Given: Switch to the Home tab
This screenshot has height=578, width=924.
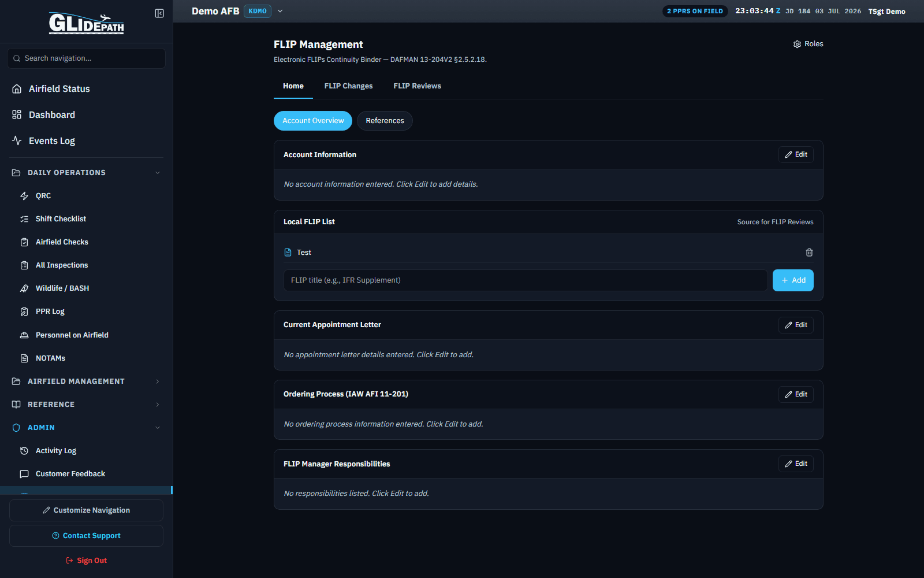Looking at the screenshot, I should tap(293, 86).
